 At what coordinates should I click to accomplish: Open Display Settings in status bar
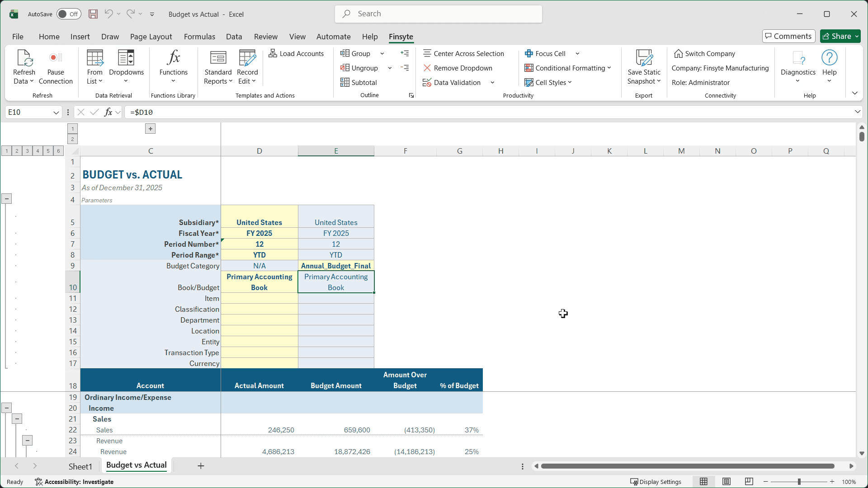tap(656, 482)
